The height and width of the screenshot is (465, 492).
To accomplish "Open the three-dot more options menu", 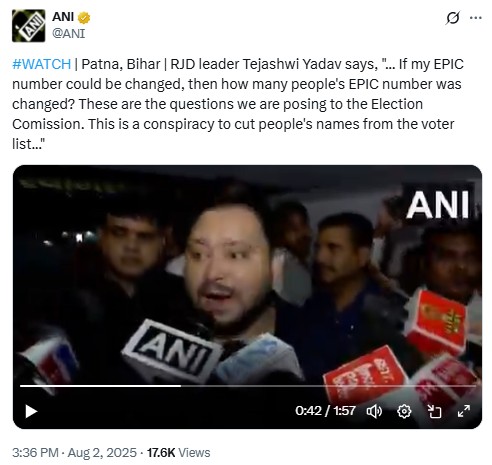I will 475,18.
